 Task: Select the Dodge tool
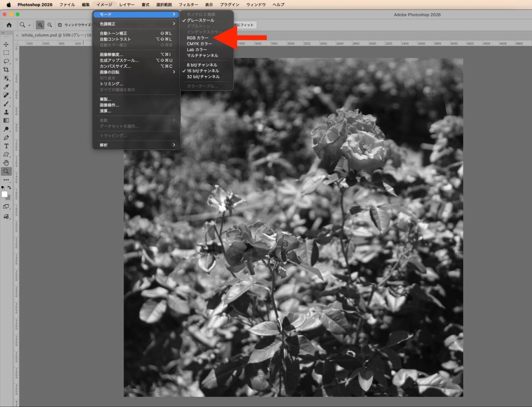click(x=6, y=129)
